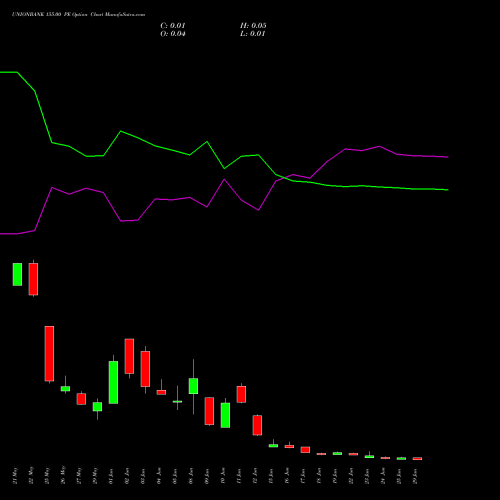Image resolution: width=500 pixels, height=500 pixels.
Task: Select the 12 Jun date label
Action: tap(255, 476)
